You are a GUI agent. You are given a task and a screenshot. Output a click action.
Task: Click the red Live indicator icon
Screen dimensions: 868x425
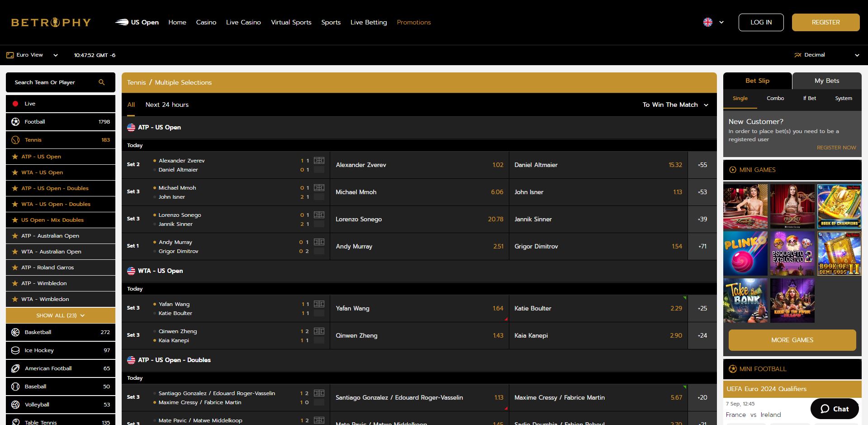click(15, 104)
